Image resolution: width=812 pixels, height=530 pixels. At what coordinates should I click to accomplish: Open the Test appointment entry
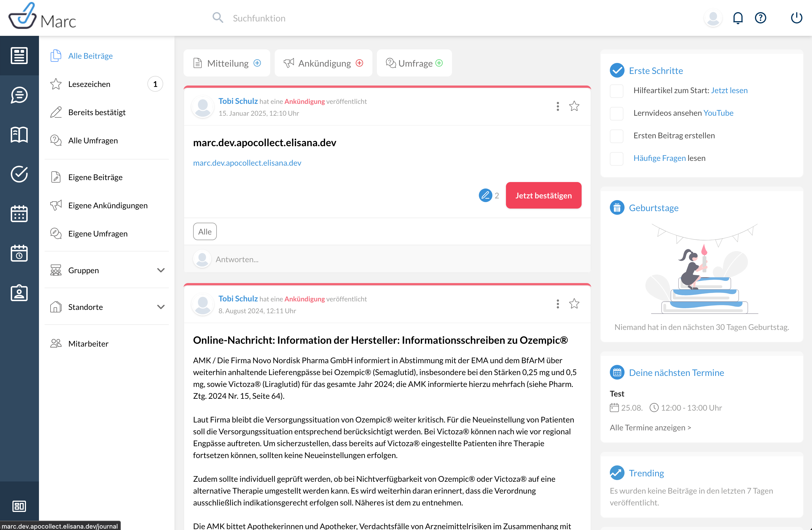(666, 400)
